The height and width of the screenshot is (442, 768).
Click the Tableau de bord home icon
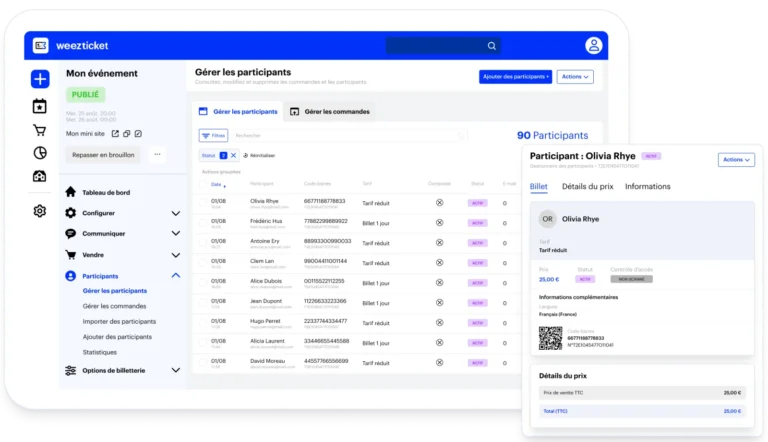point(71,192)
